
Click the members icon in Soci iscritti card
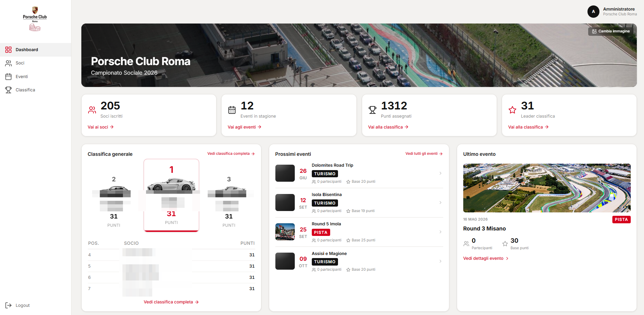click(92, 110)
